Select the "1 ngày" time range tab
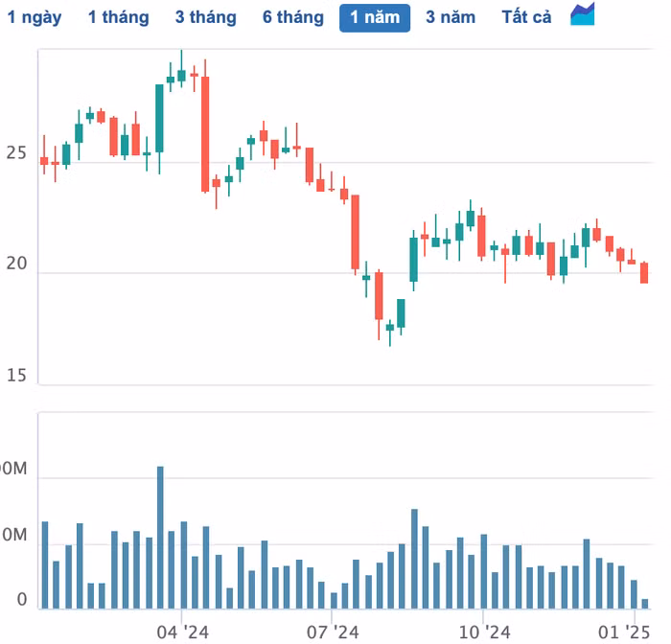This screenshot has height=644, width=671. 35,17
